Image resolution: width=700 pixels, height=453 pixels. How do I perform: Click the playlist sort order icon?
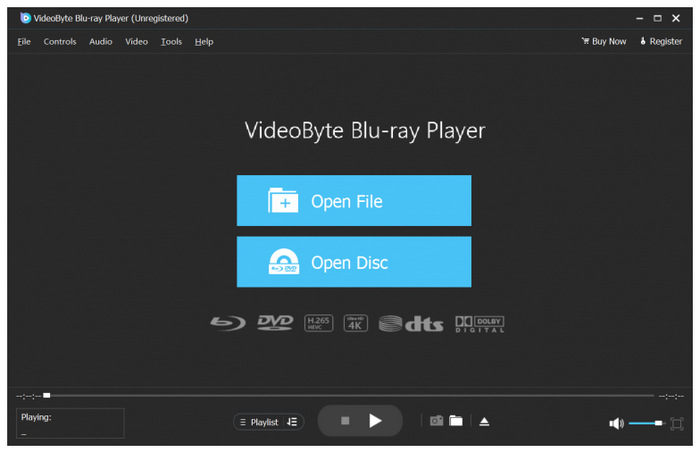[292, 422]
